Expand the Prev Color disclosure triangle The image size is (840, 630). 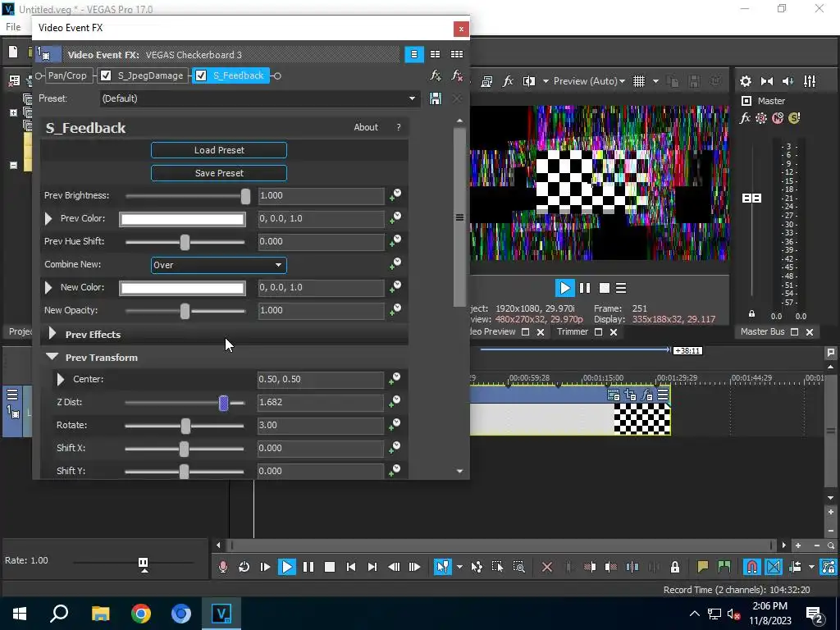pos(48,218)
